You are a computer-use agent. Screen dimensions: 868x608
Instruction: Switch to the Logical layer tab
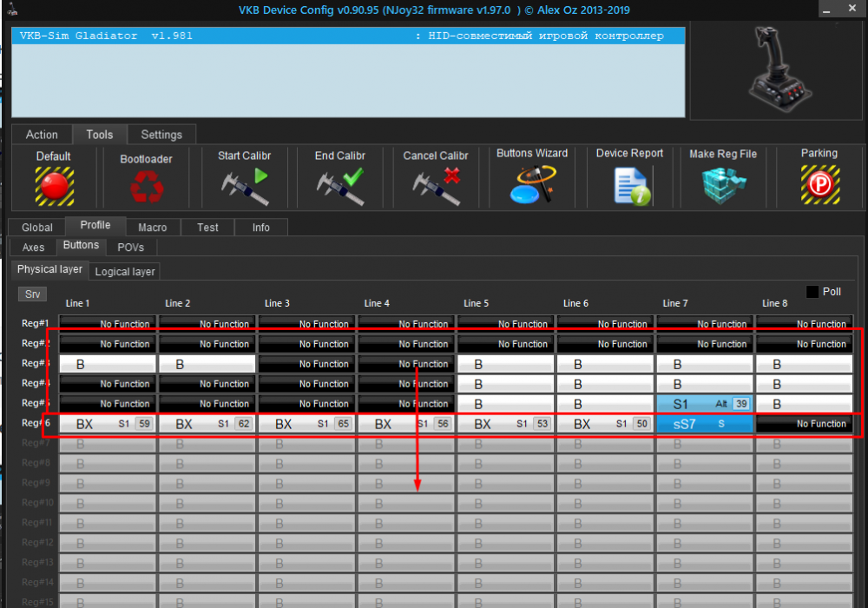(x=124, y=272)
